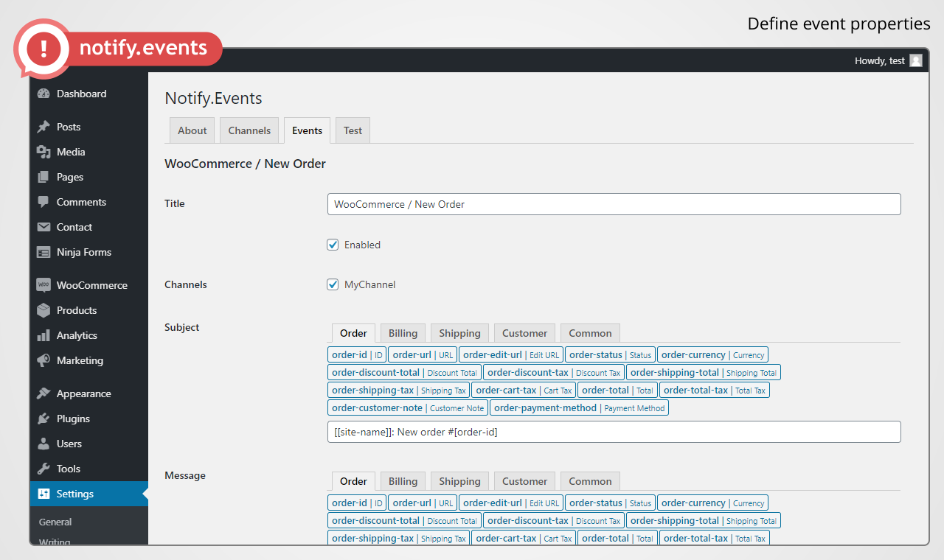Switch to the About tab

click(192, 130)
